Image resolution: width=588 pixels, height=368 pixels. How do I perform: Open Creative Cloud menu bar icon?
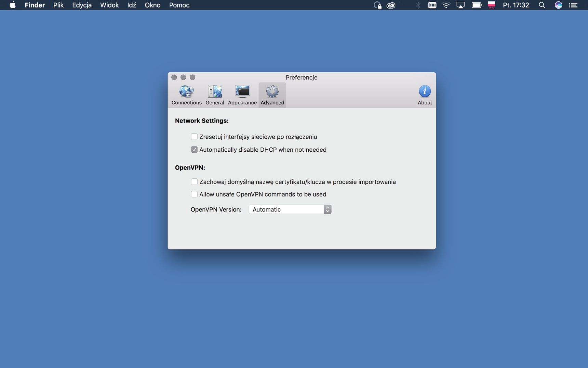click(x=391, y=5)
